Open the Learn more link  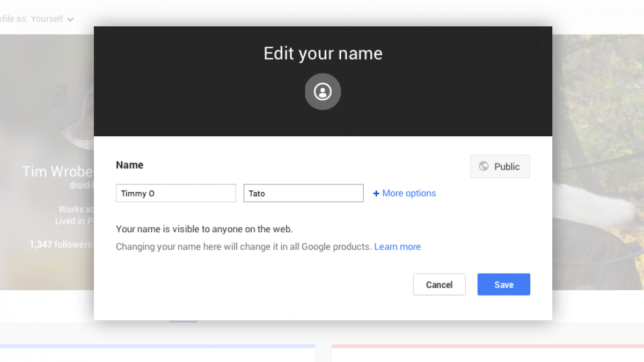pyautogui.click(x=397, y=247)
